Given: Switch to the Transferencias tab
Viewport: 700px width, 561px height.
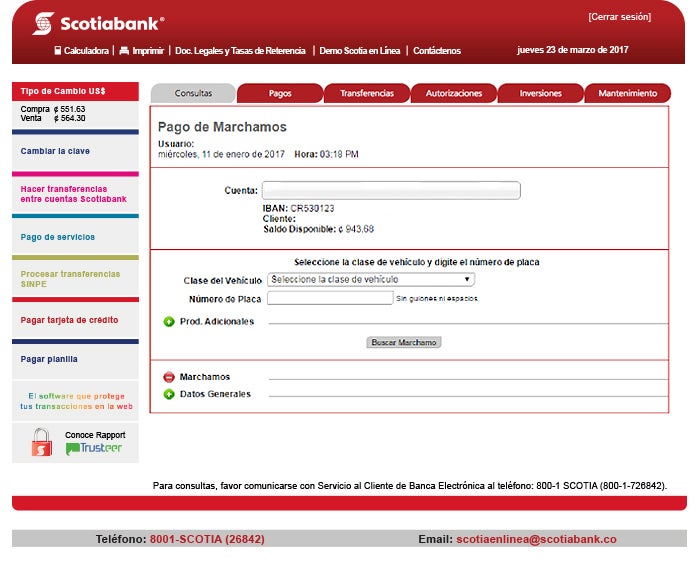Looking at the screenshot, I should pyautogui.click(x=367, y=93).
